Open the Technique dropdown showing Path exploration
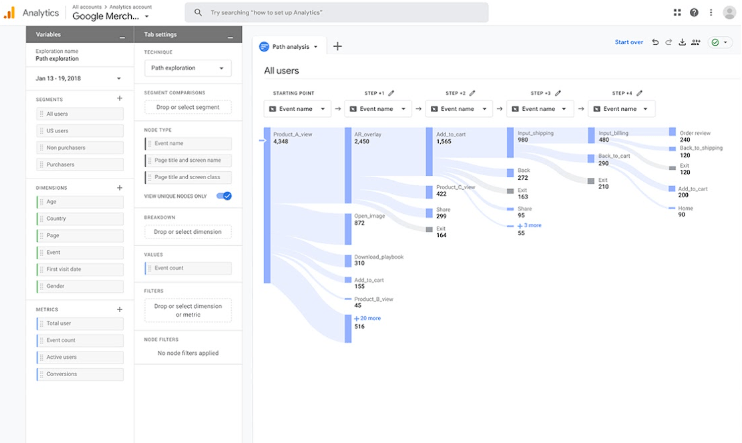 [187, 69]
